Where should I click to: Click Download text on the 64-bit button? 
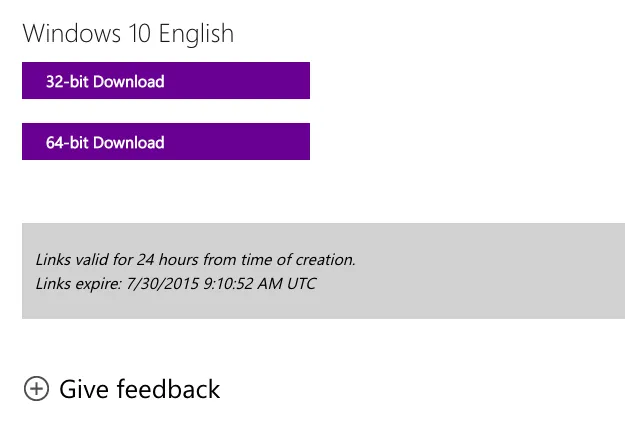(128, 142)
